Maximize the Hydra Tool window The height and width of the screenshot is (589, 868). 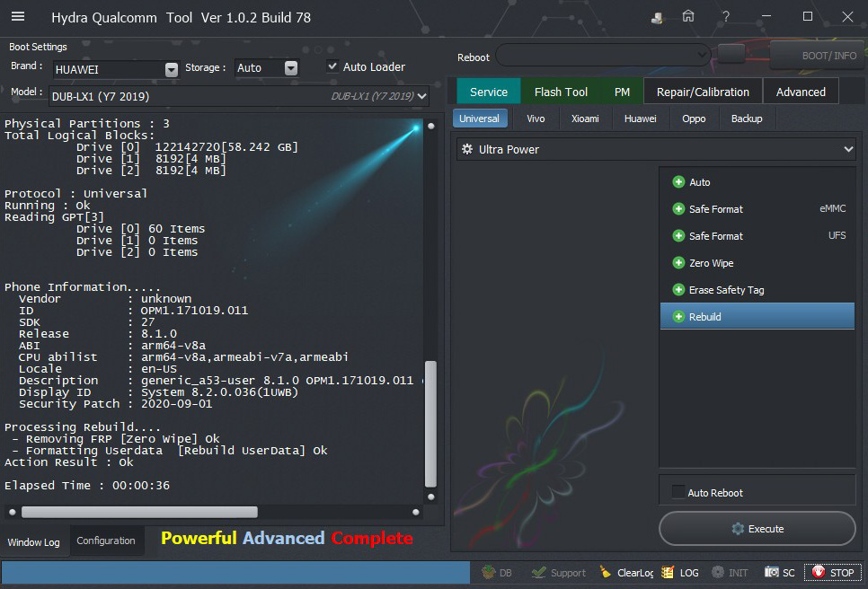pos(808,16)
